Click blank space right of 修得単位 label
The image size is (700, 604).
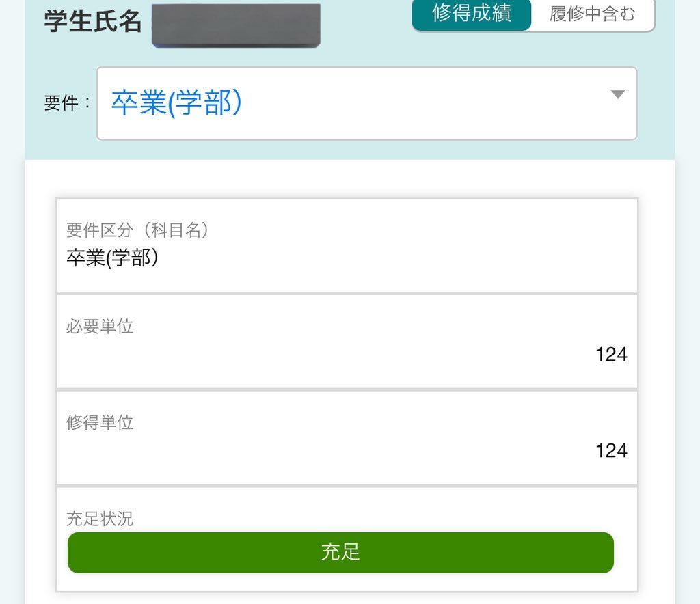click(x=376, y=423)
